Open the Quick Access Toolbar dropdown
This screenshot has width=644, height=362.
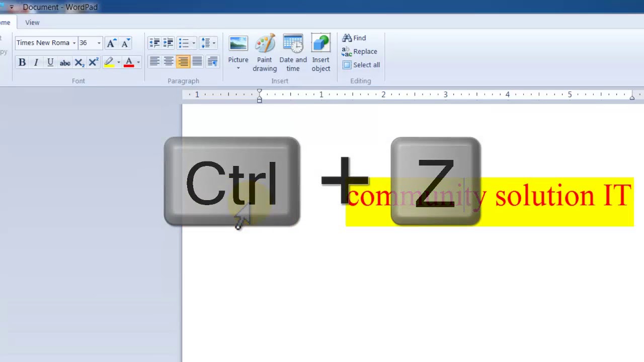(x=12, y=7)
